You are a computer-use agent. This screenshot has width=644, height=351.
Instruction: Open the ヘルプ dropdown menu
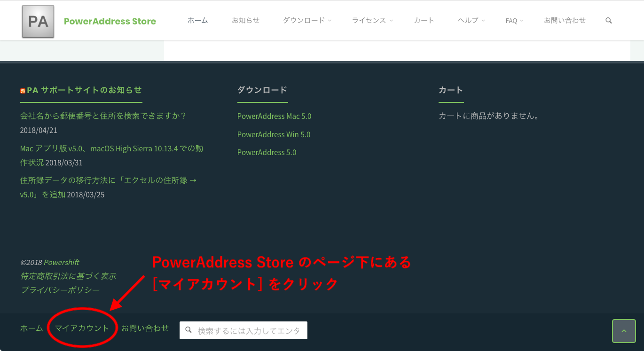click(x=471, y=21)
